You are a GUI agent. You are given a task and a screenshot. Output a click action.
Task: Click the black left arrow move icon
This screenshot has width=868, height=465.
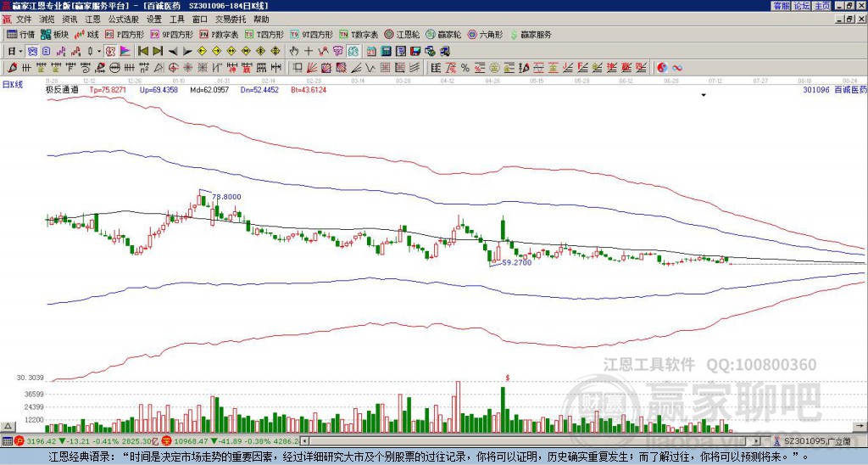click(172, 52)
